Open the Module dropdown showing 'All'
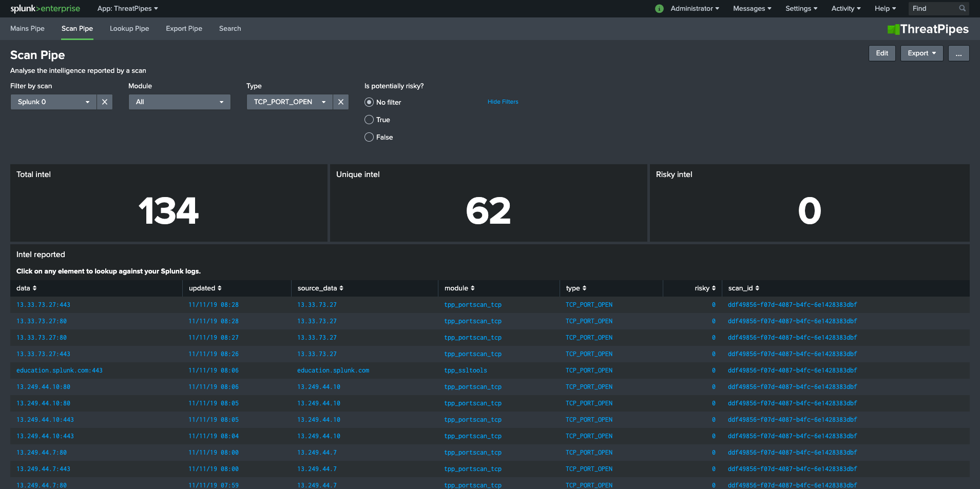The height and width of the screenshot is (489, 980). pyautogui.click(x=179, y=102)
